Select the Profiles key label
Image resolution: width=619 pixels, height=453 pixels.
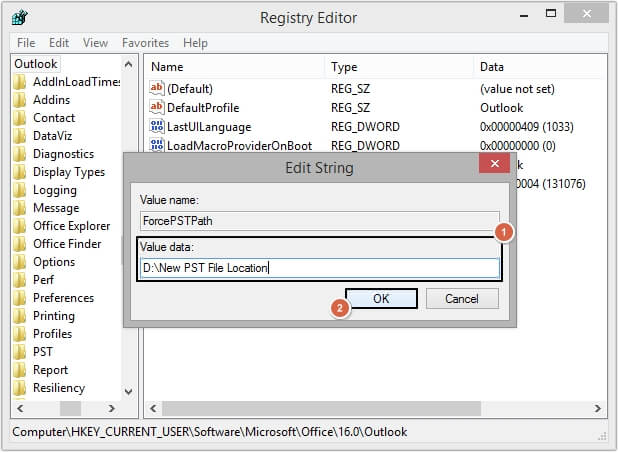coord(53,334)
